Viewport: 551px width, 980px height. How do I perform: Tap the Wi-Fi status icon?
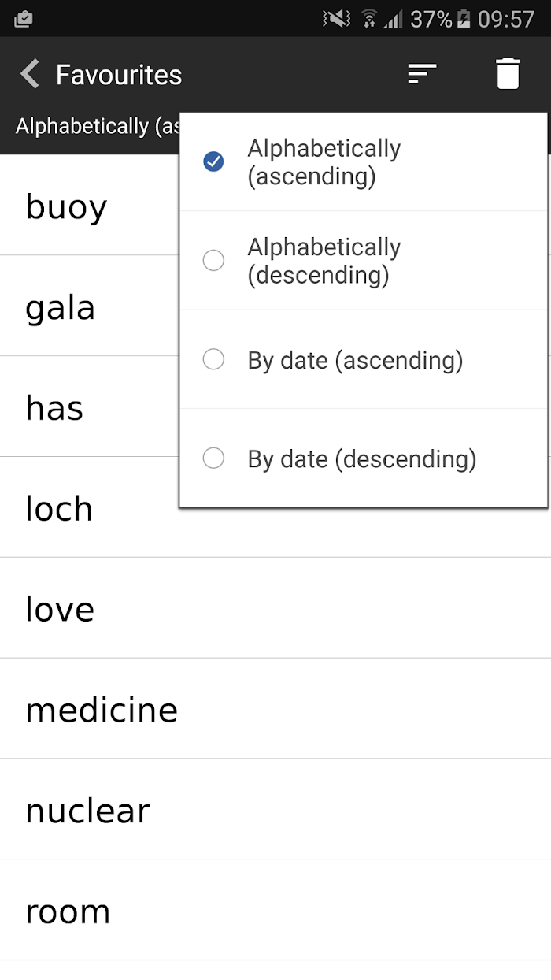coord(368,19)
